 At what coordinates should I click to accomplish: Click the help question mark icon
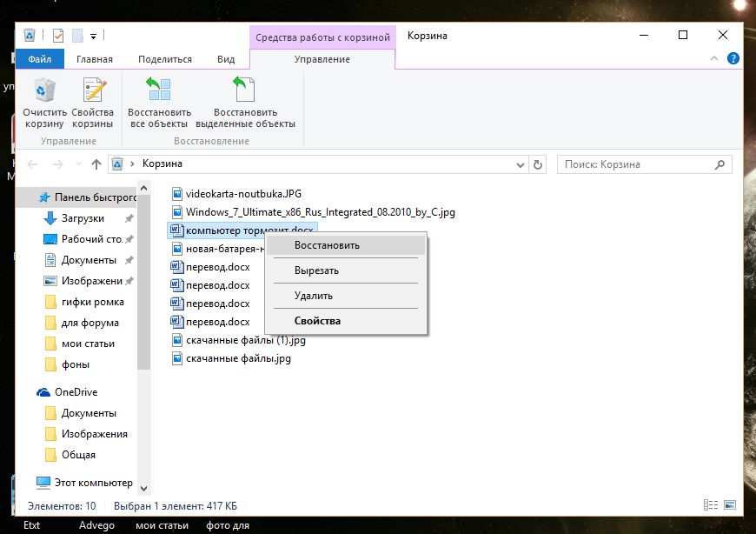point(733,59)
